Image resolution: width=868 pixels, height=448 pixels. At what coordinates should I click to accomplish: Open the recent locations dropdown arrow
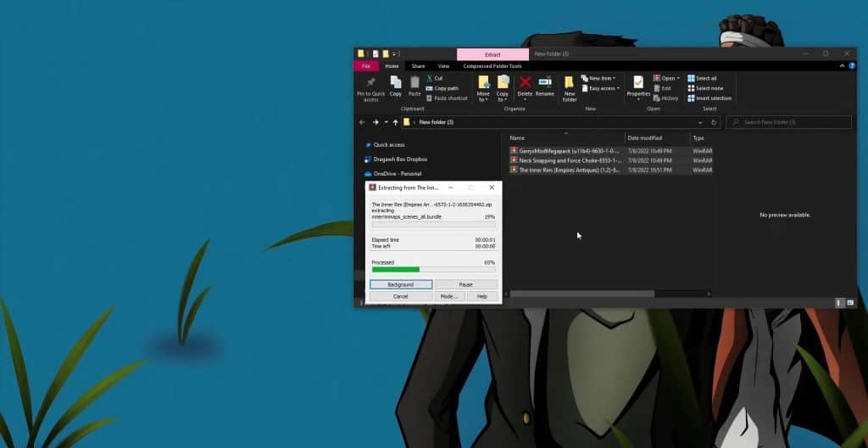[386, 122]
